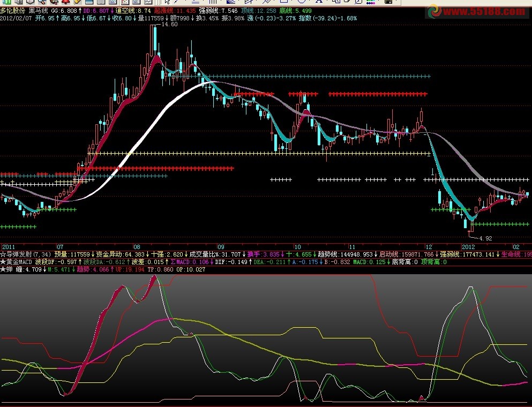The height and width of the screenshot is (407, 532).
Task: Click the 顶背离:0 readout
Action: pos(433,262)
